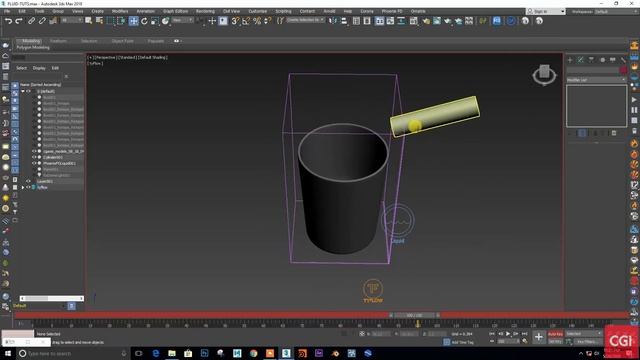Image resolution: width=640 pixels, height=360 pixels.
Task: Open Google Chrome from the taskbar
Action: (x=253, y=353)
